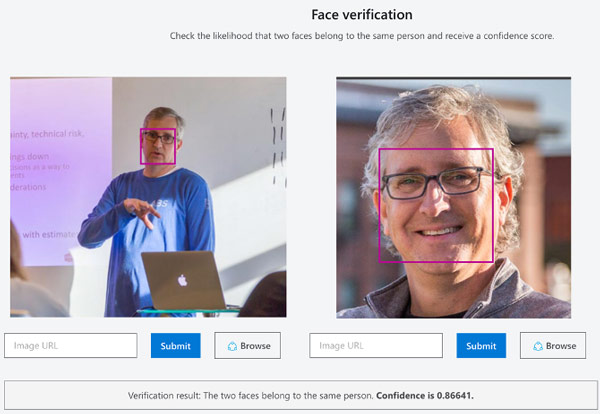Browse for a file for the right image
Image resolution: width=600 pixels, height=414 pixels.
tap(553, 346)
